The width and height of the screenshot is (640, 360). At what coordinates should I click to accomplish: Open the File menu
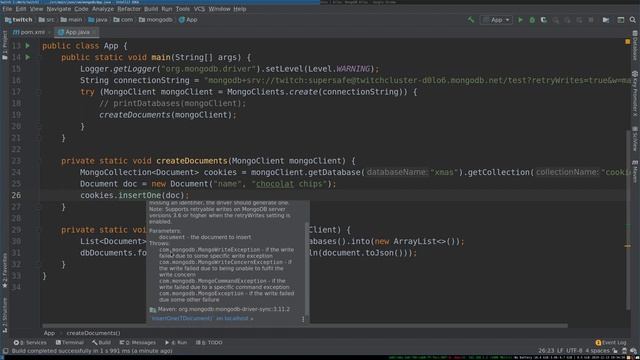[7, 9]
